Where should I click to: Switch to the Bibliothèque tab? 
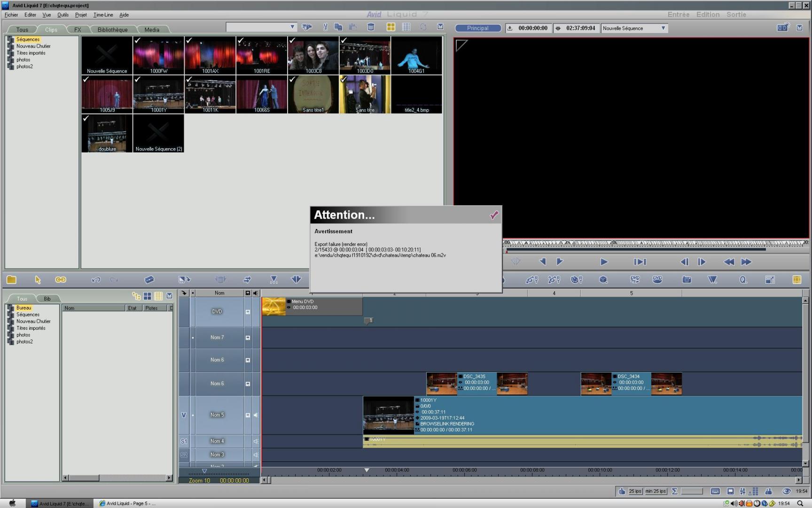pyautogui.click(x=112, y=30)
